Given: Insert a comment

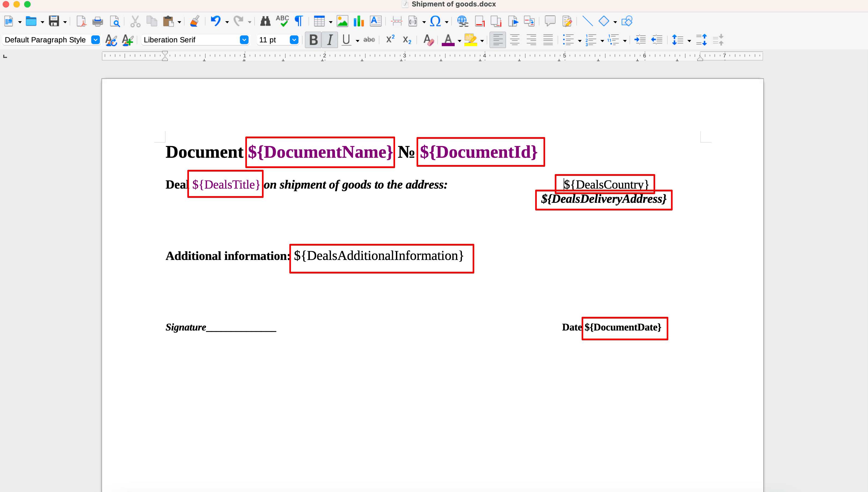Looking at the screenshot, I should coord(550,21).
